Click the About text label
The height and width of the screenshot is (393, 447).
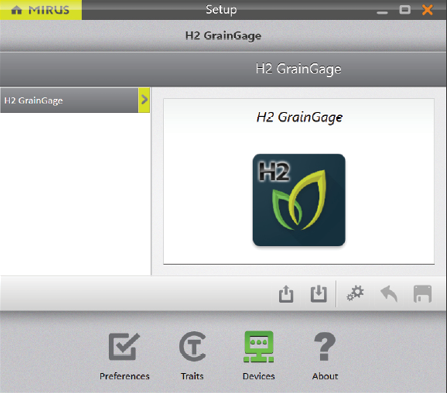(x=325, y=376)
